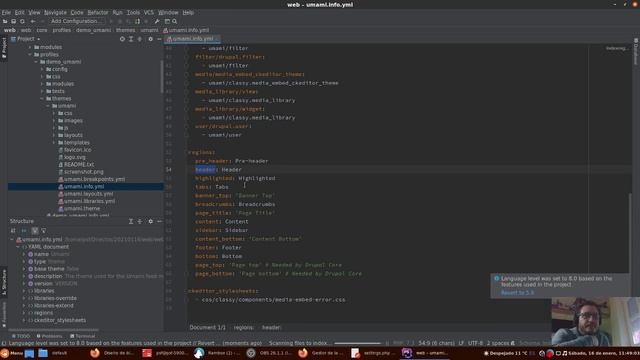Open the Terminal tool window
The image size is (640, 360).
(x=82, y=336)
